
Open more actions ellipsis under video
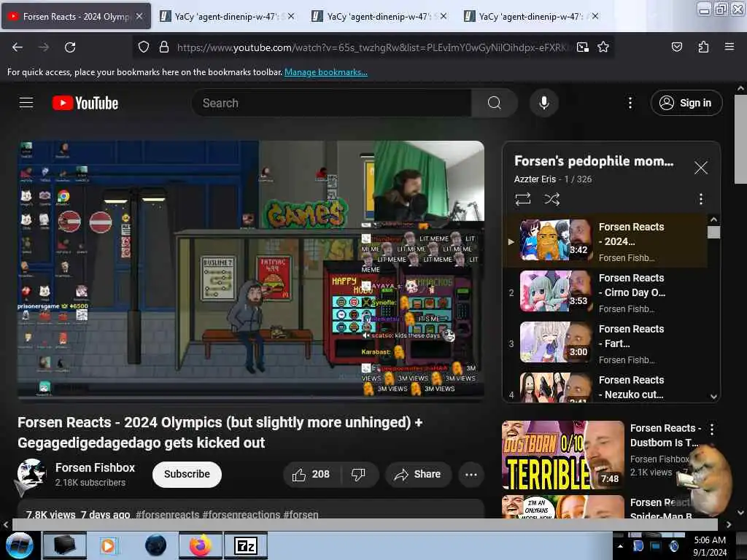[x=471, y=474]
